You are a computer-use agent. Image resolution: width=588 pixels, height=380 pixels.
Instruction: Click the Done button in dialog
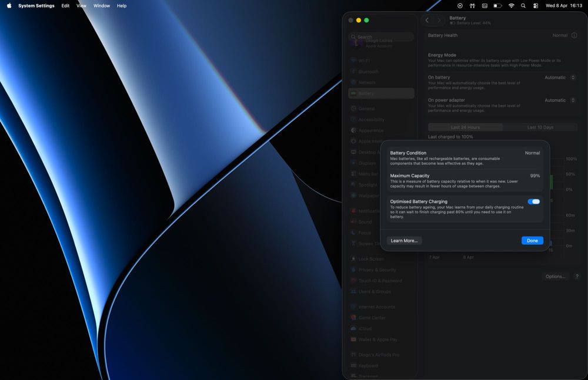[532, 241]
